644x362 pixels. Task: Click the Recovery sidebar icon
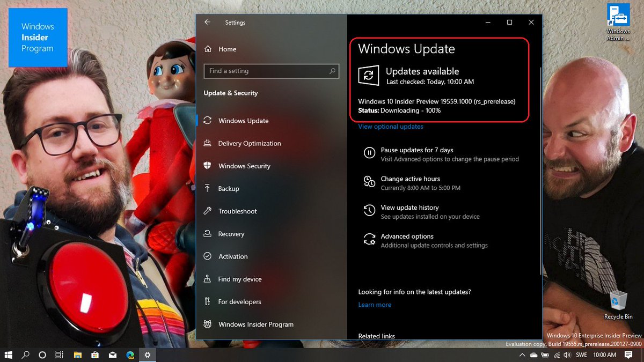tap(207, 234)
